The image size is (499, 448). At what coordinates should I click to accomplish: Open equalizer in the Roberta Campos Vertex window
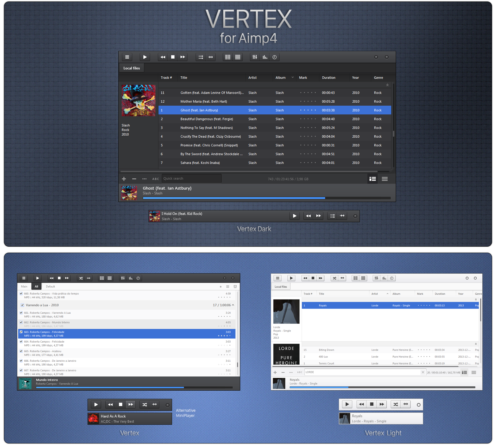(123, 278)
